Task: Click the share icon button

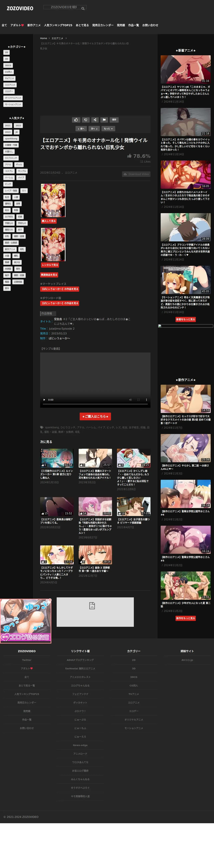Action: [x=95, y=120]
